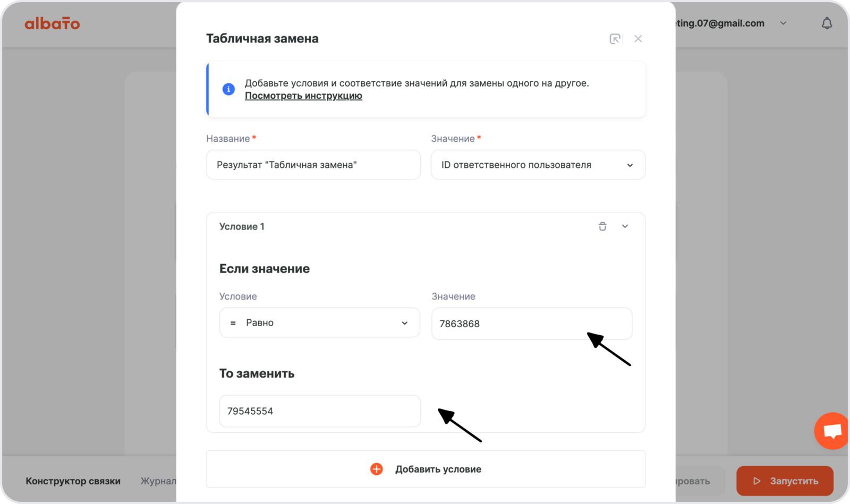Image resolution: width=850 pixels, height=504 pixels.
Task: Click the pop-out window icon in dialog
Action: pyautogui.click(x=615, y=39)
